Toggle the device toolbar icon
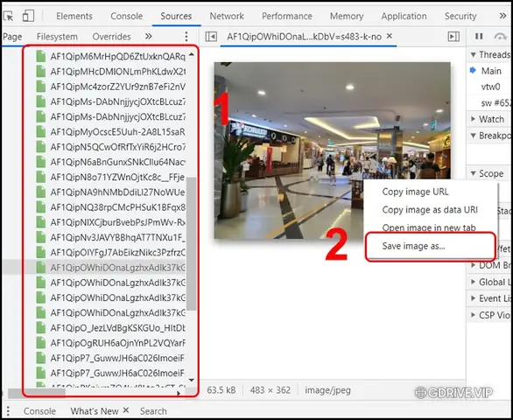 (x=28, y=16)
